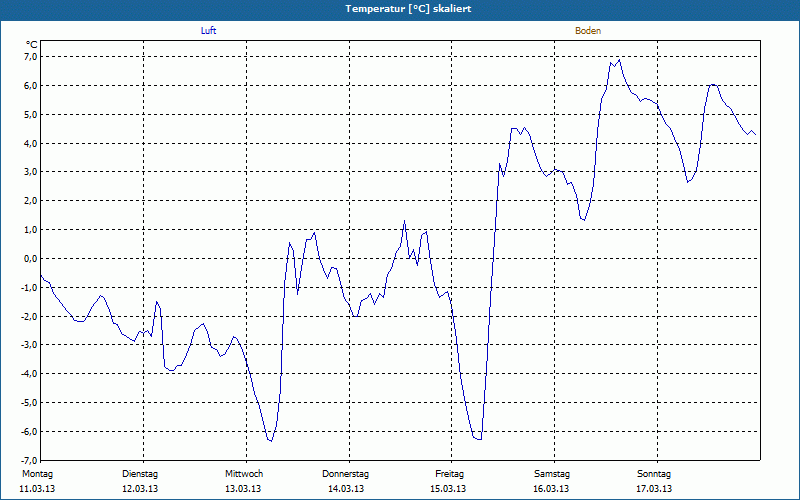Screen dimensions: 800x500
Task: Click the "-3,0" y-axis value
Action: point(30,345)
